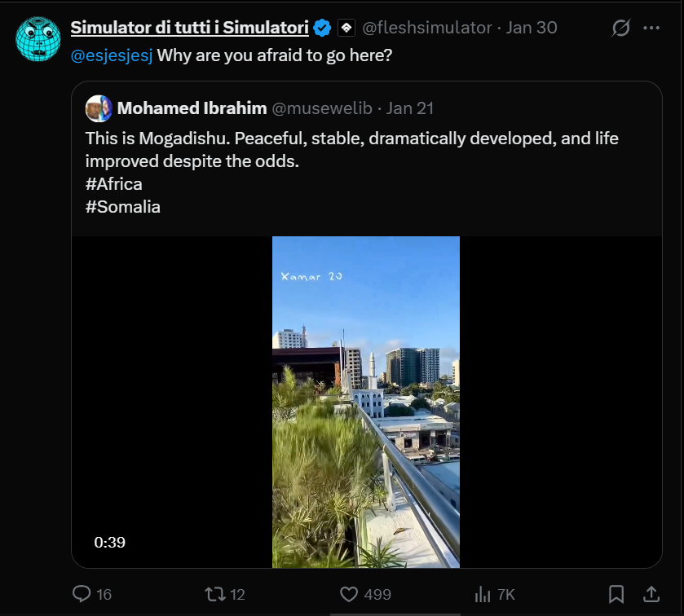Play the Mogadishu rooftop video
The image size is (684, 616).
(x=366, y=402)
